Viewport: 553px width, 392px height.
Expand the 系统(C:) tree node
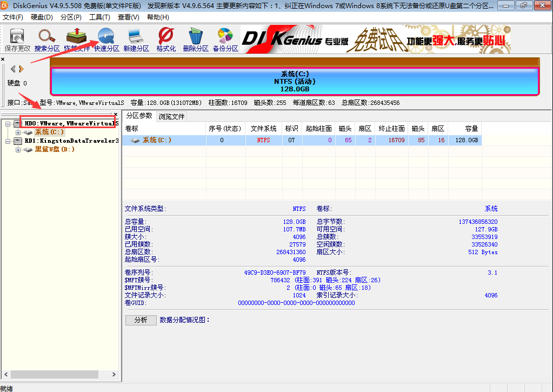click(x=18, y=131)
